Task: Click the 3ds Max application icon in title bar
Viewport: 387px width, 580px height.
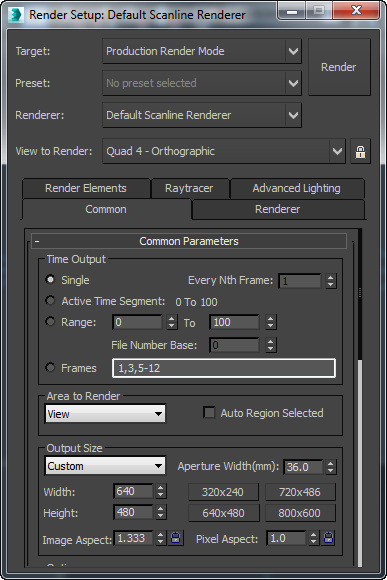Action: coord(16,15)
